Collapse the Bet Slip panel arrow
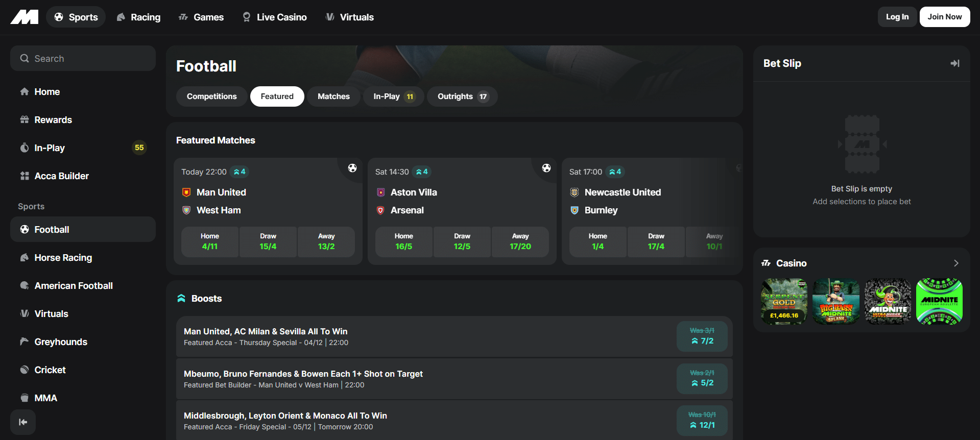Image resolution: width=980 pixels, height=440 pixels. 955,63
